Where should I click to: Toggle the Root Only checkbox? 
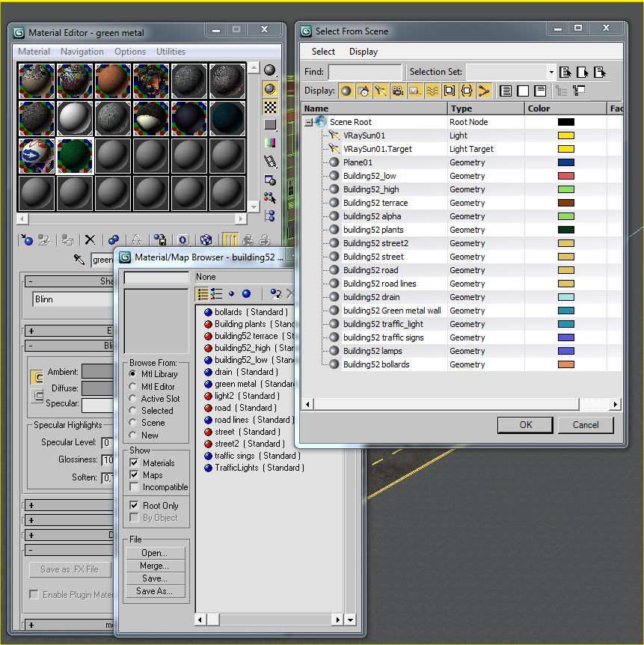click(134, 505)
